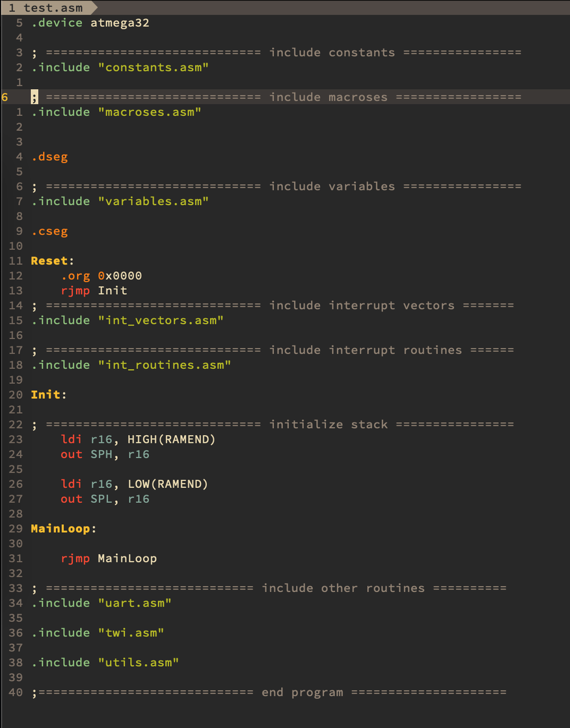Click the 'include variables' comment line
Image resolution: width=570 pixels, height=728 pixels.
tap(276, 186)
